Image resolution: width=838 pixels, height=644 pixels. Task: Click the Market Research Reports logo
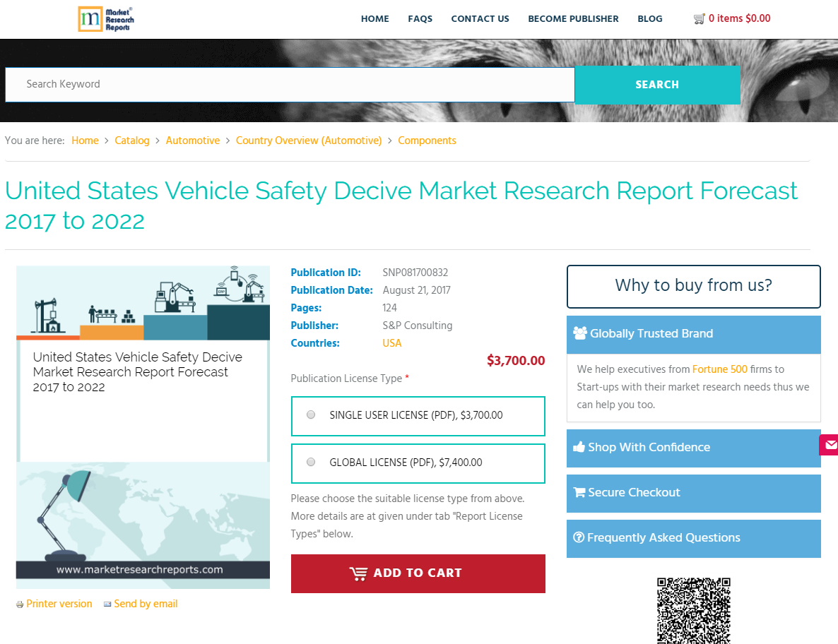(x=106, y=19)
